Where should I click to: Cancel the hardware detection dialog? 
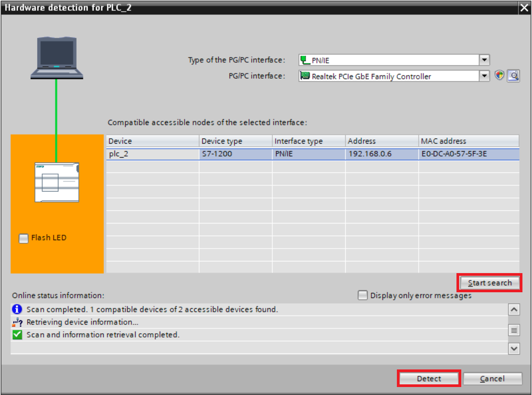tap(492, 378)
